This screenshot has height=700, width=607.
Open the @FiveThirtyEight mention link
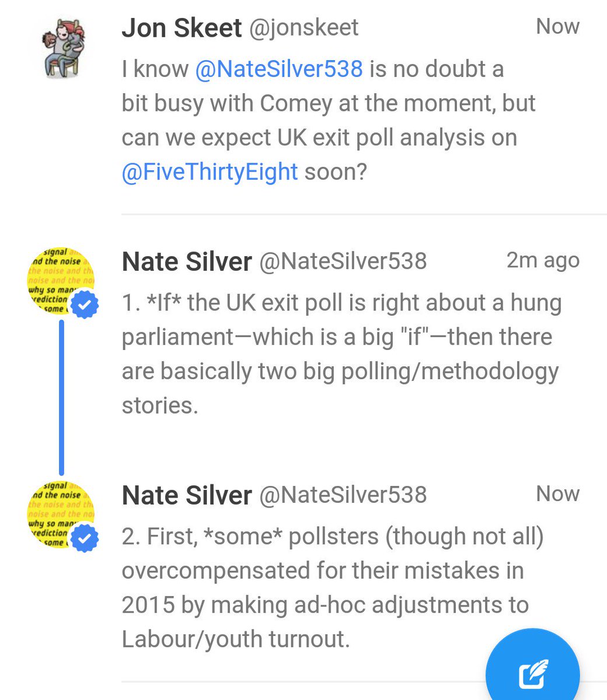click(x=210, y=173)
